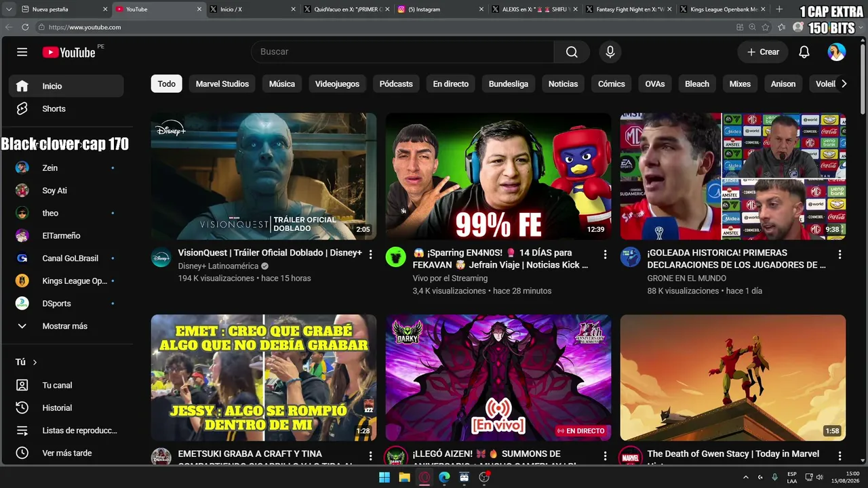Open the taskbar volume control

click(x=819, y=477)
